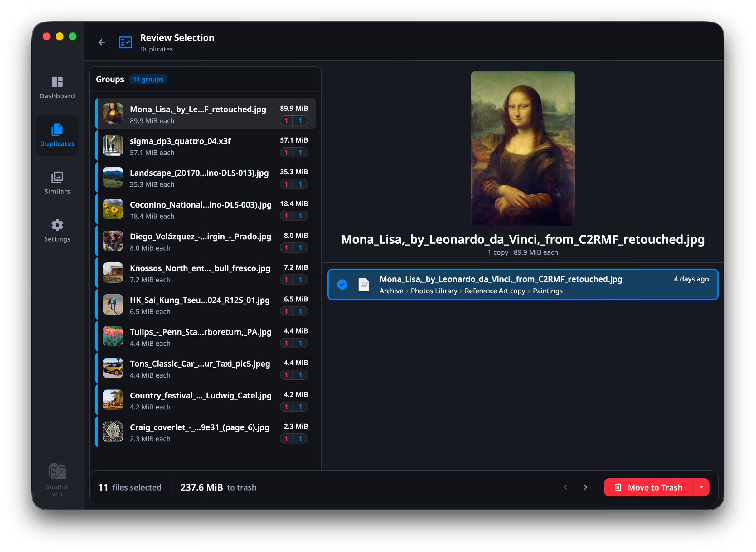The height and width of the screenshot is (552, 756).
Task: Click the 11 groups badge
Action: [148, 79]
